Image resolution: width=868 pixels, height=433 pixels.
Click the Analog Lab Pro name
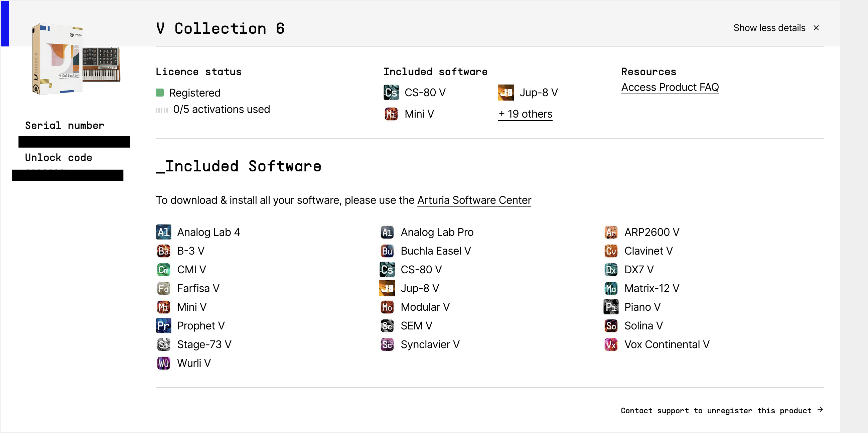[437, 232]
